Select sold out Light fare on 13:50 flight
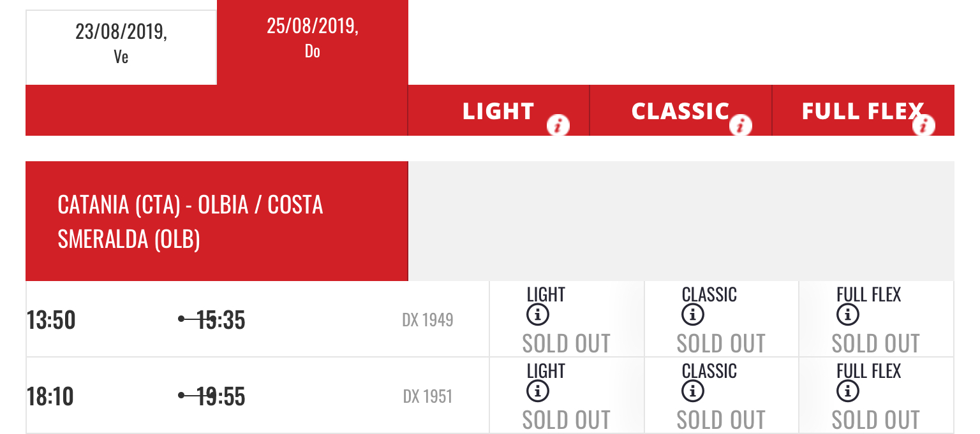Image resolution: width=980 pixels, height=434 pixels. pyautogui.click(x=566, y=344)
